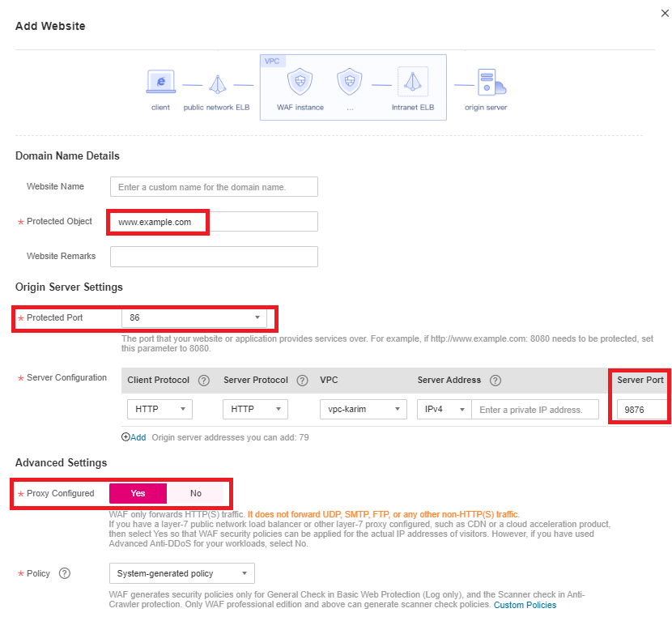The width and height of the screenshot is (672, 617).
Task: Open the IPv4 address type dropdown
Action: pos(444,409)
